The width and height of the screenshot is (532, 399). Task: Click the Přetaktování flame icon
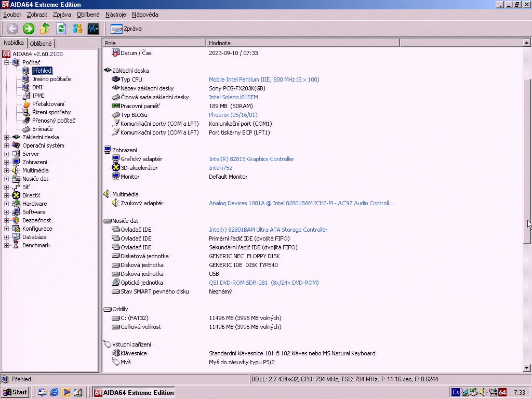[x=26, y=104]
